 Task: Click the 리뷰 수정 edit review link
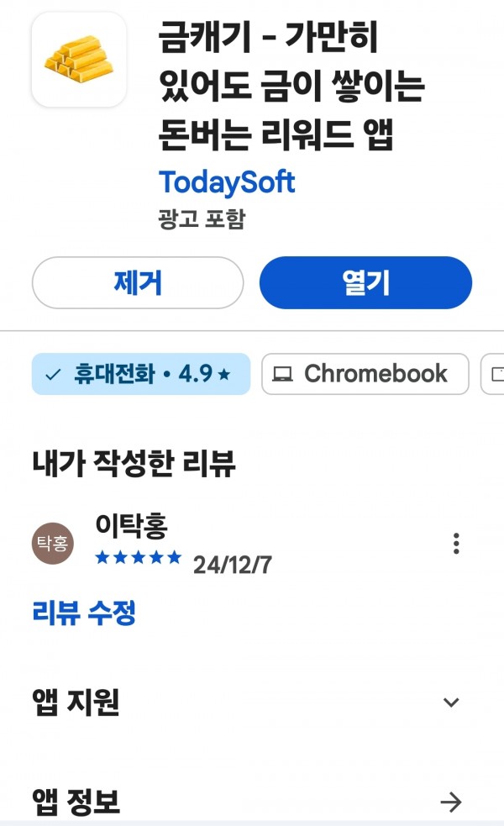click(x=84, y=613)
